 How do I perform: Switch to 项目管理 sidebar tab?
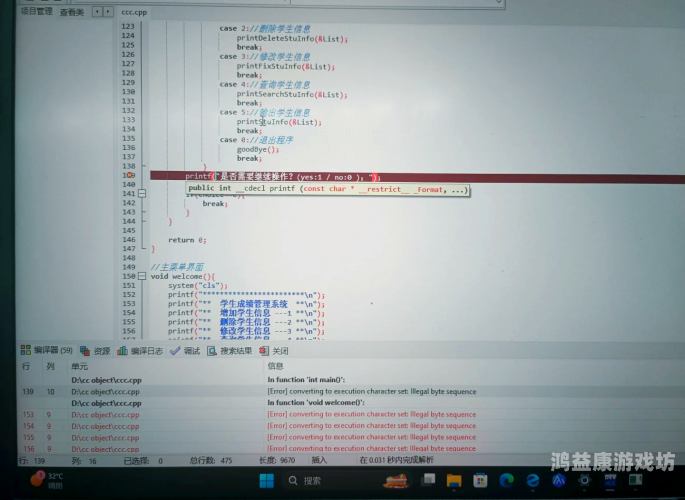[37, 13]
